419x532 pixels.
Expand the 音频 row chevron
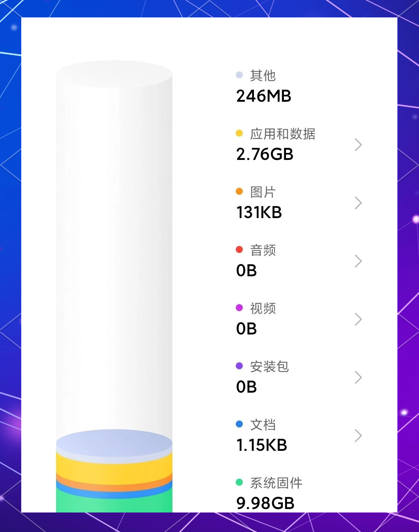(358, 261)
